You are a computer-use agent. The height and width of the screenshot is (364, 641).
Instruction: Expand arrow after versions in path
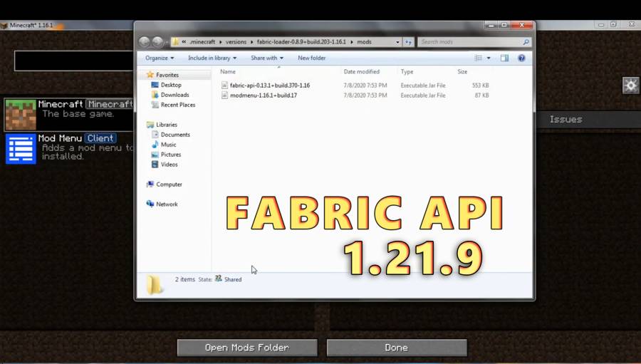tap(252, 42)
